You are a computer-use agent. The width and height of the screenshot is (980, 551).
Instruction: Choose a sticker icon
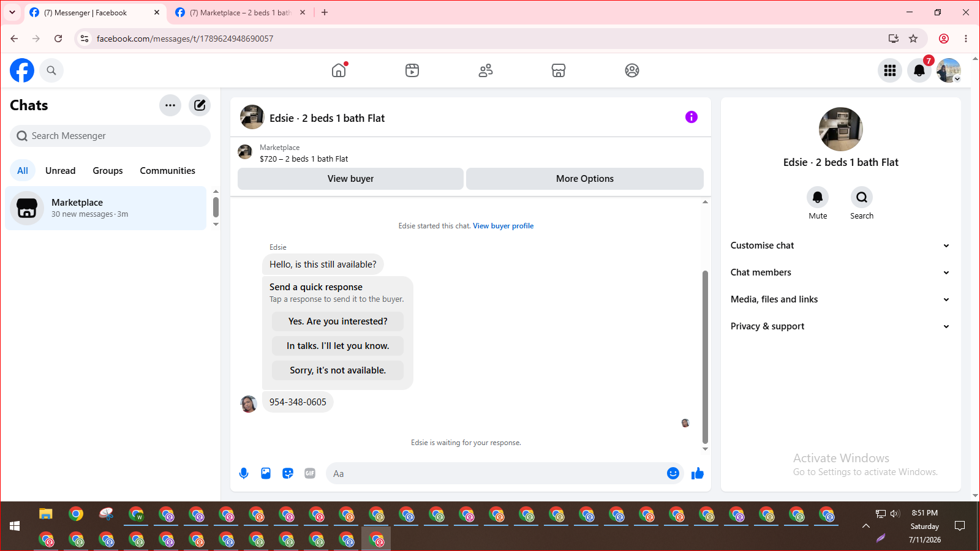288,473
